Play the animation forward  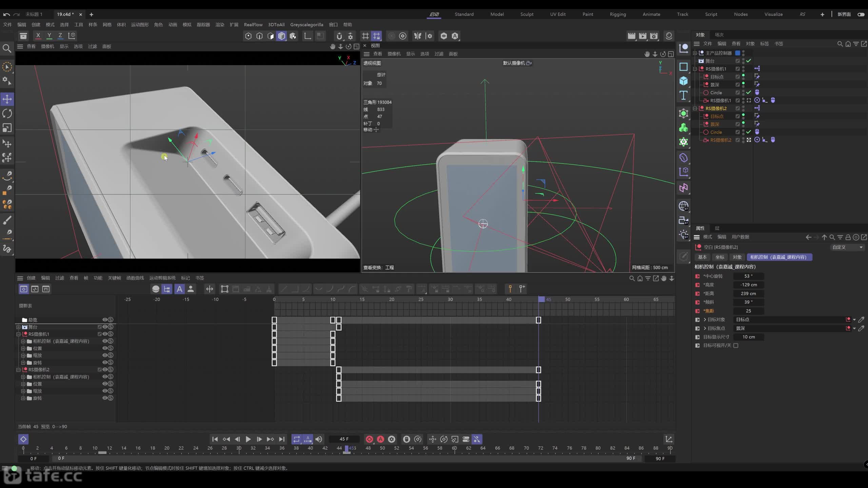[248, 439]
